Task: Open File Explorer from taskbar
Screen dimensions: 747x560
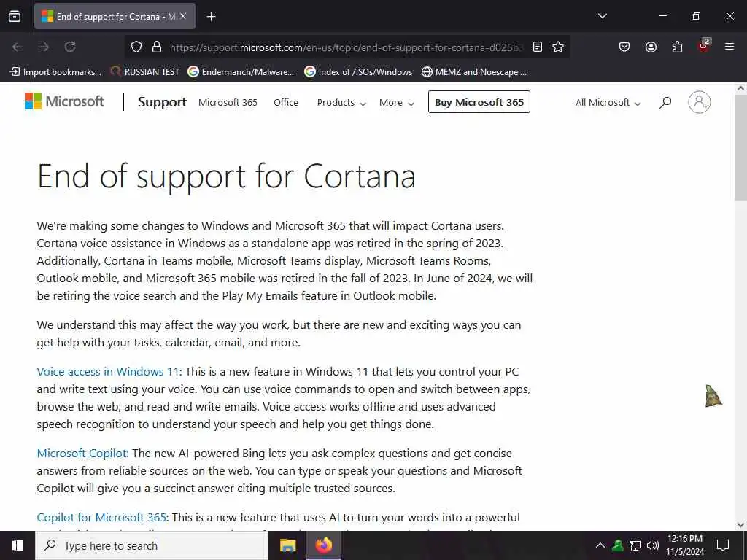Action: coord(287,545)
